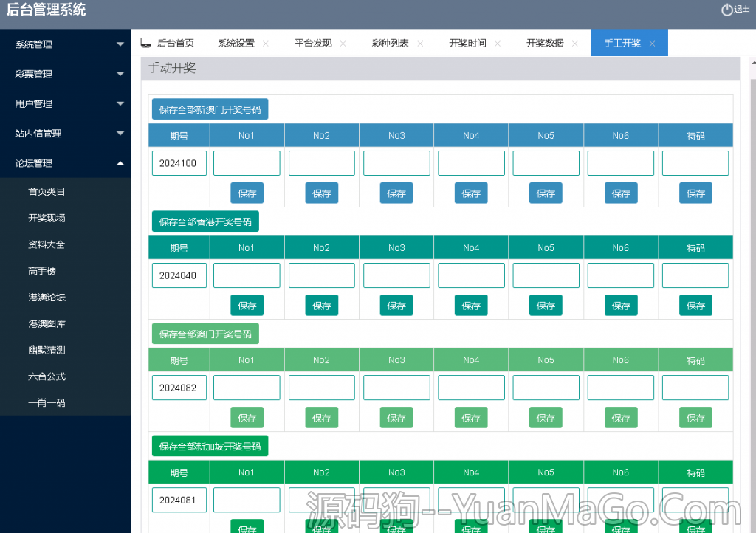The image size is (756, 533).
Task: Click the 期号 field showing 2024040
Action: [x=179, y=275]
